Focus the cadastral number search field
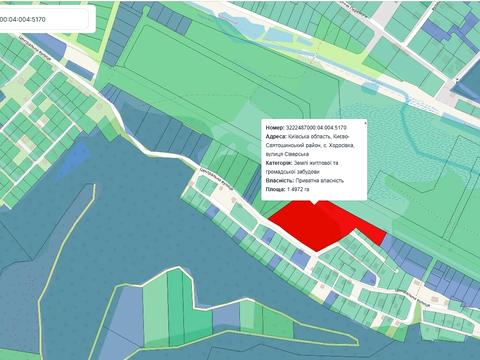Image resolution: width=480 pixels, height=360 pixels. [x=44, y=19]
